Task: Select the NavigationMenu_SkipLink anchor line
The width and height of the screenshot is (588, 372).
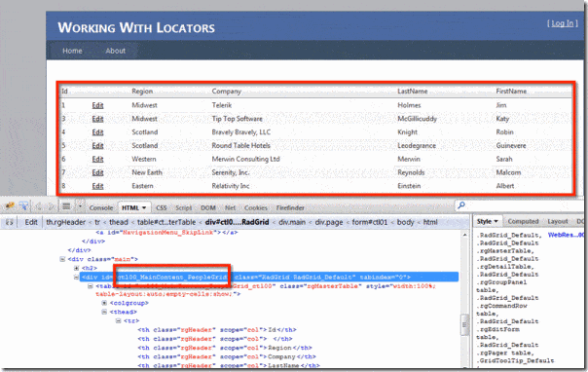Action: (166, 233)
